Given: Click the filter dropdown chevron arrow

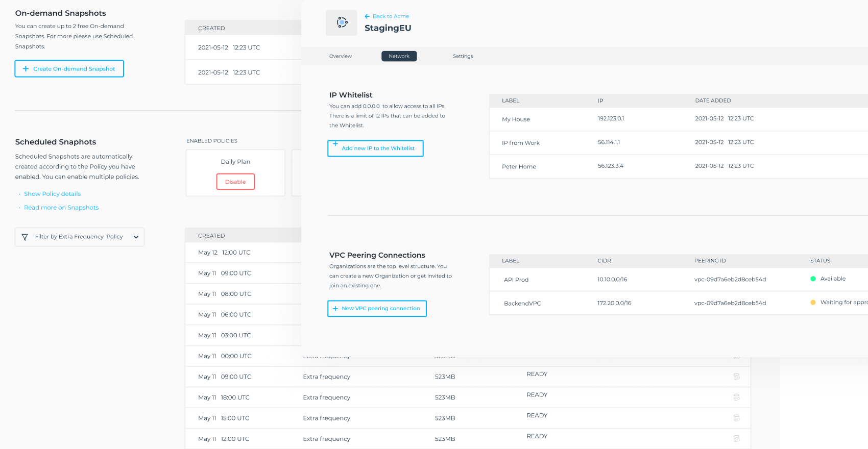Looking at the screenshot, I should point(136,237).
